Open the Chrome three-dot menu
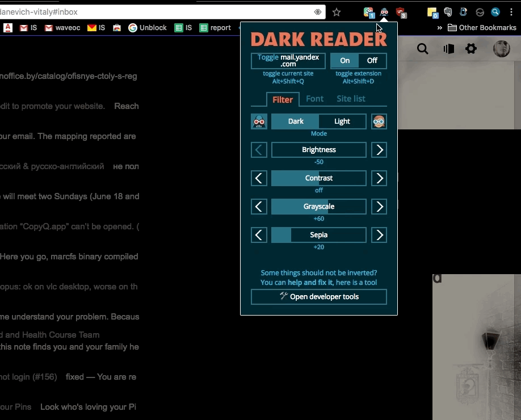 click(511, 12)
